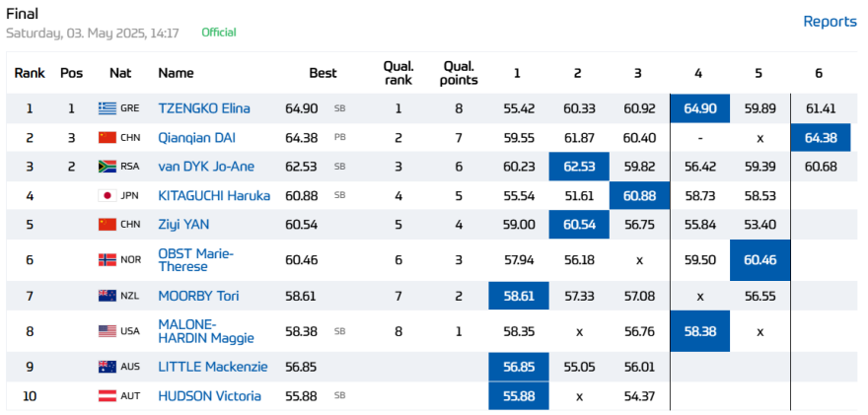
Task: Open the Reports link
Action: tap(830, 22)
